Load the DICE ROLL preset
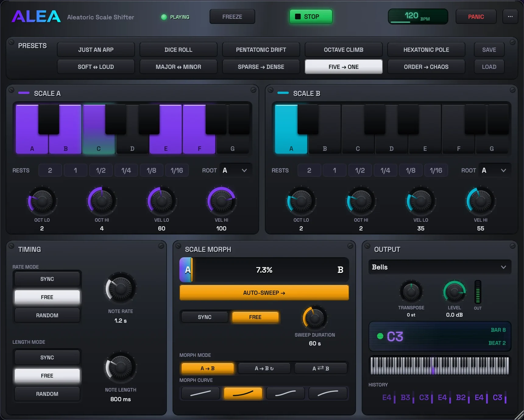Viewport: 524px width, 420px height. (x=179, y=50)
